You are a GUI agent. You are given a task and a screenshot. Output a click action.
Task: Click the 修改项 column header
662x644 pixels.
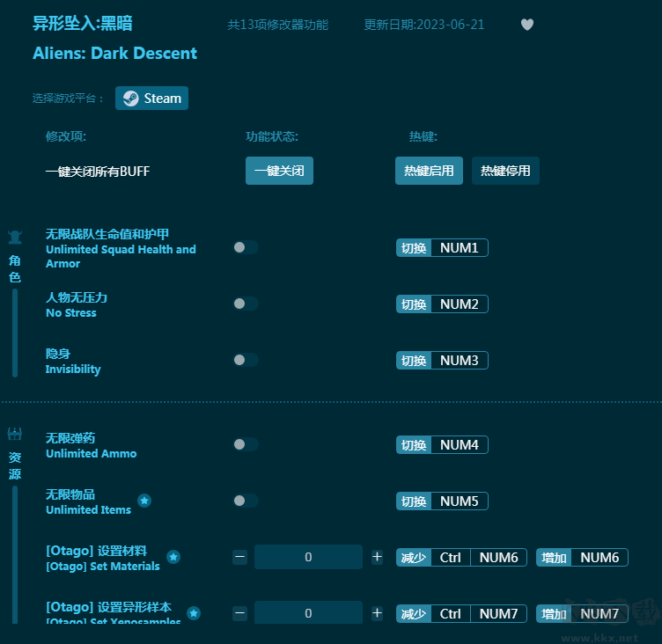pyautogui.click(x=66, y=136)
